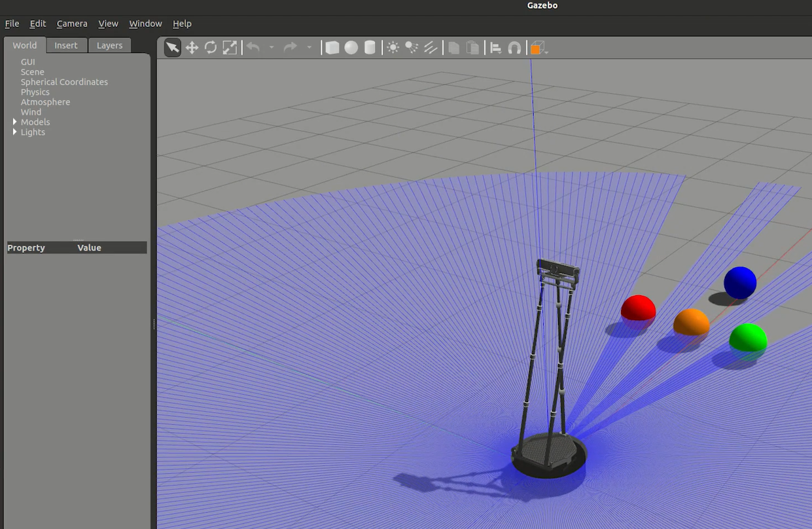Insert a box shape from toolbar
This screenshot has height=529, width=812.
332,48
